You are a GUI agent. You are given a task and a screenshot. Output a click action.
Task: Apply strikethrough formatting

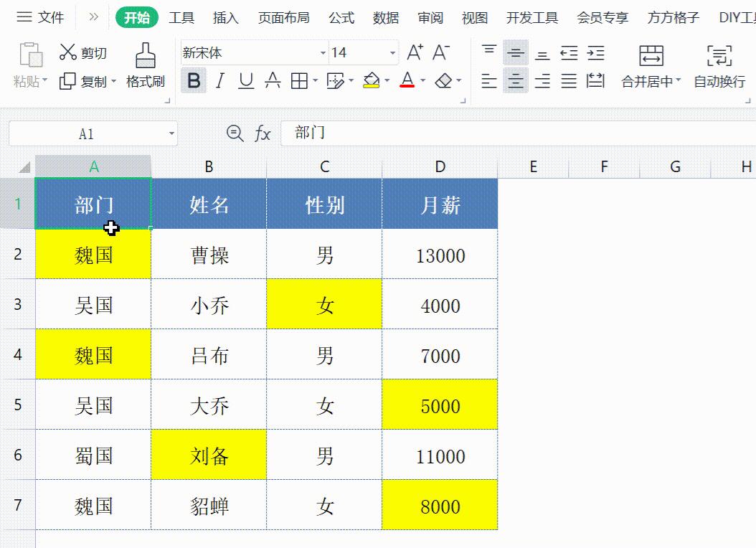click(271, 80)
